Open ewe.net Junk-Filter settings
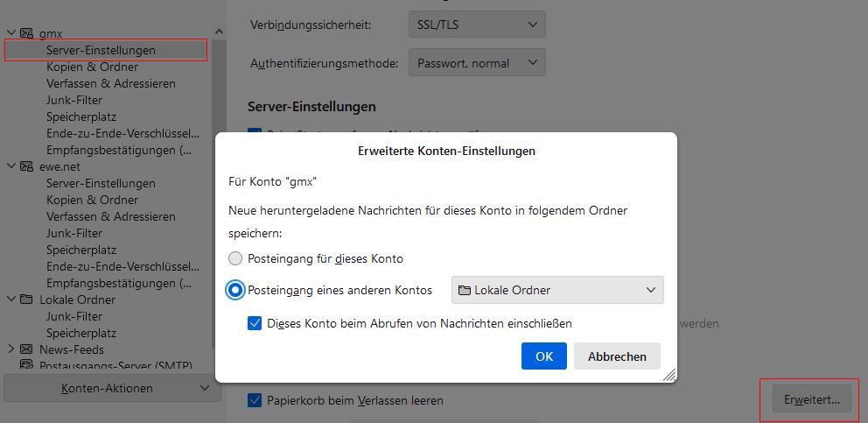 pyautogui.click(x=74, y=233)
